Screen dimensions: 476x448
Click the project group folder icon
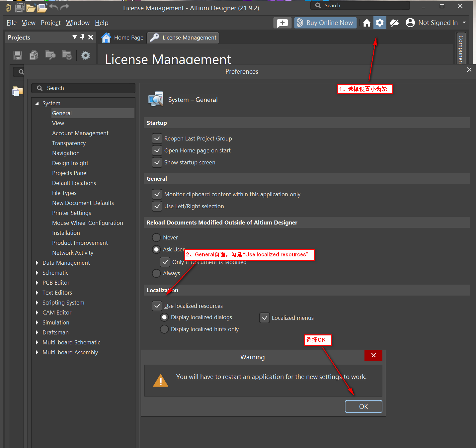tap(17, 91)
